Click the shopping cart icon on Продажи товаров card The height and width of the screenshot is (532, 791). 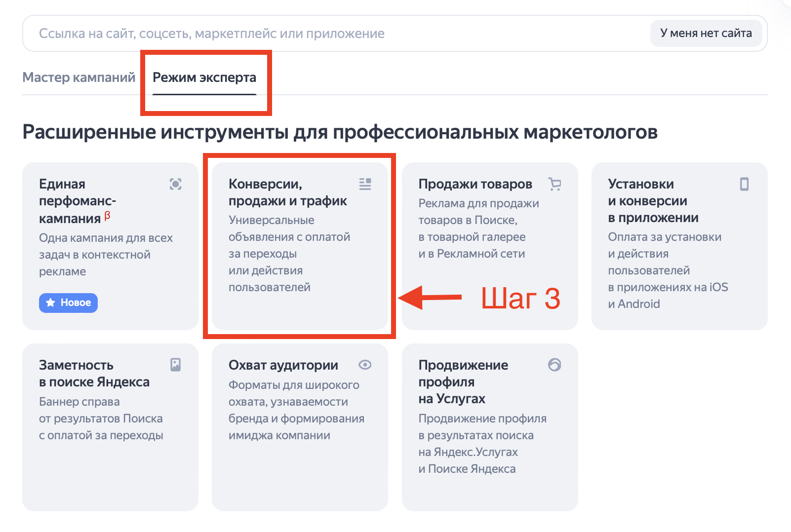554,184
